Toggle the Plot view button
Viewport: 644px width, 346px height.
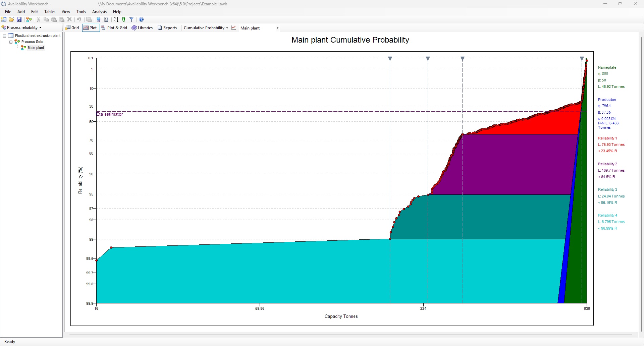pos(90,28)
